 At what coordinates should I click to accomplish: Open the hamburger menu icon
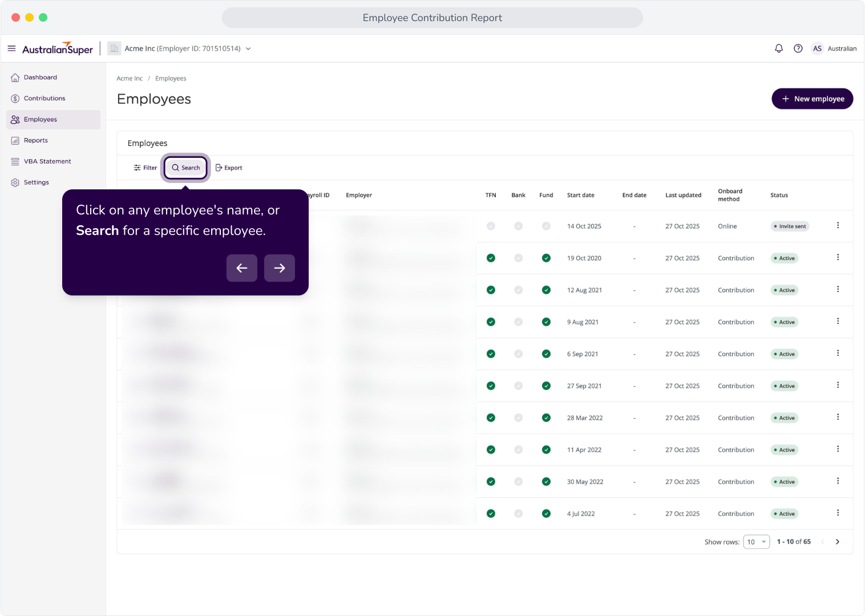(11, 48)
